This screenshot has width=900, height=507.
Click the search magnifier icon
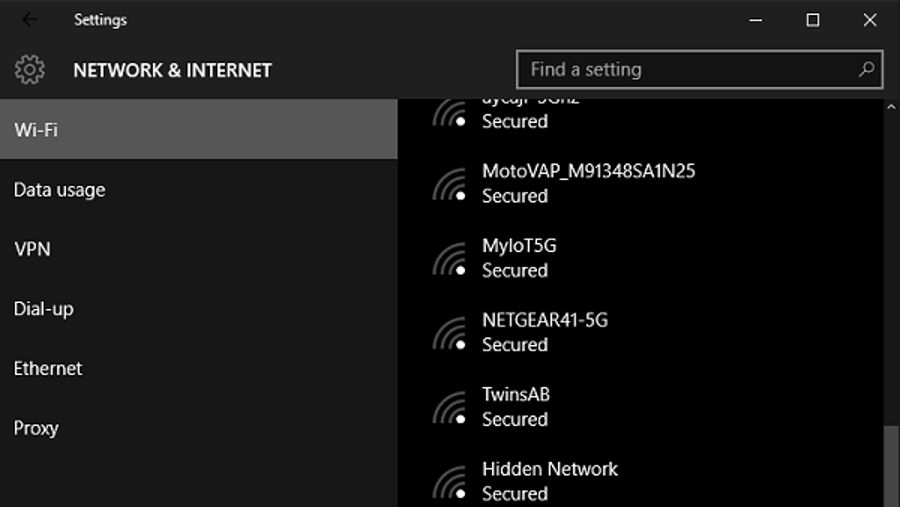point(866,70)
